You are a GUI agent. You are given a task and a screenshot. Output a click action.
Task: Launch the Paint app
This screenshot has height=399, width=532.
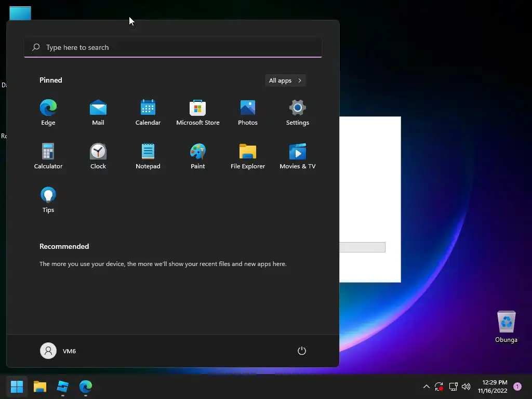click(198, 156)
